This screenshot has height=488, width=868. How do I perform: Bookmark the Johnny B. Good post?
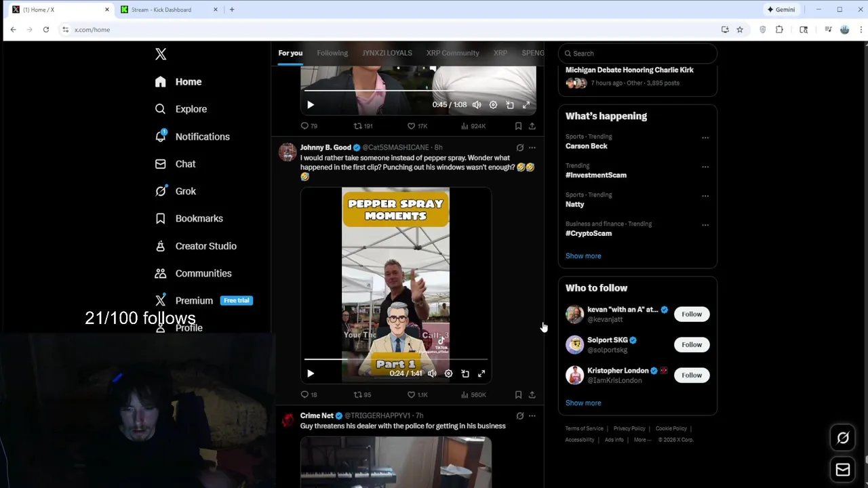(518, 394)
